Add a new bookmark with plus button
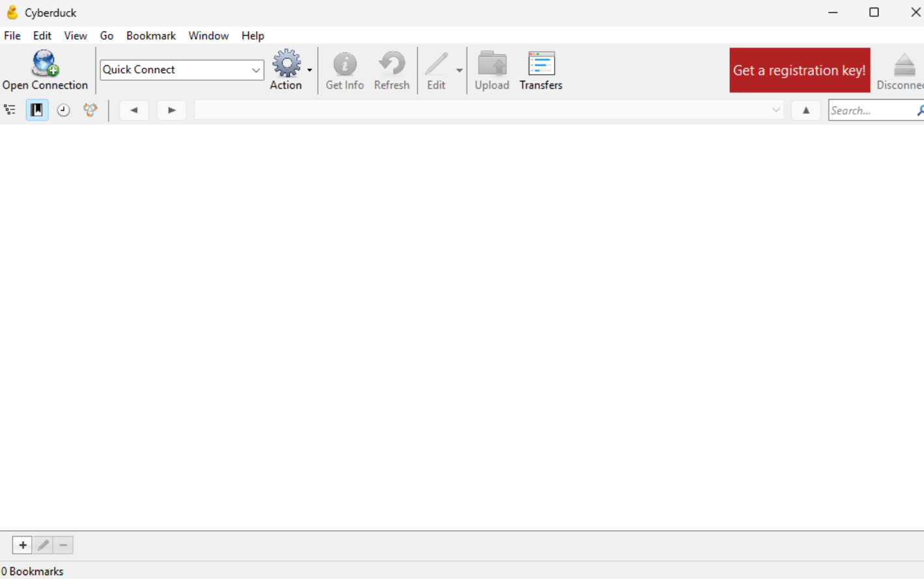The width and height of the screenshot is (924, 579). tap(22, 545)
